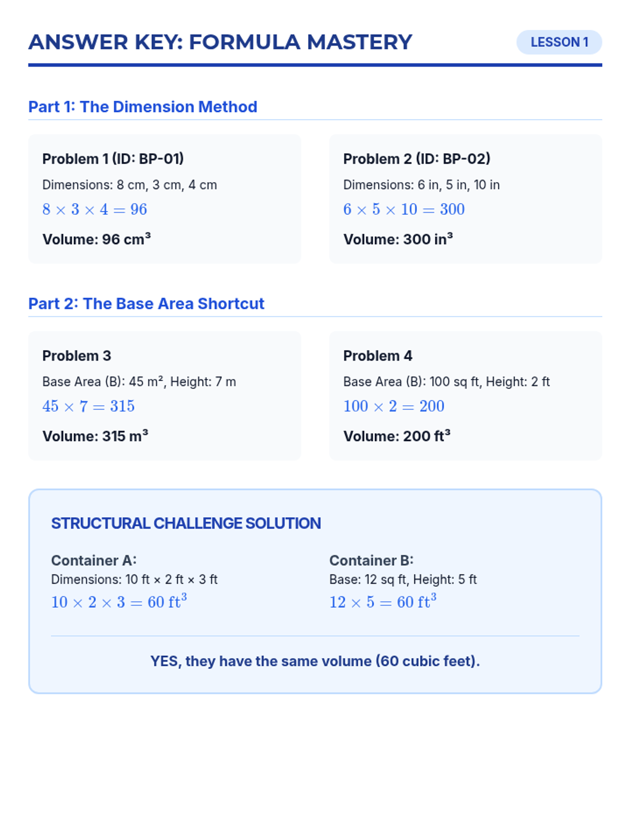Click the Answer Key: Formula Mastery title
630x840 pixels.
(x=220, y=42)
